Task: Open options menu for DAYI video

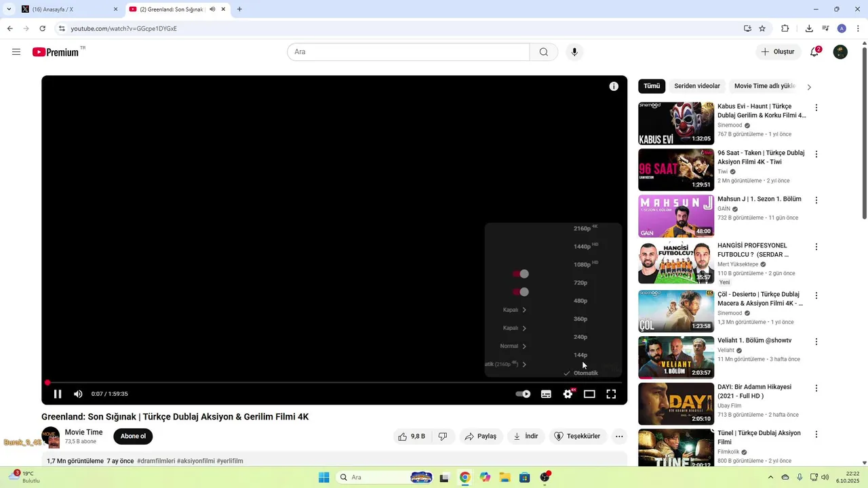Action: [x=816, y=388]
